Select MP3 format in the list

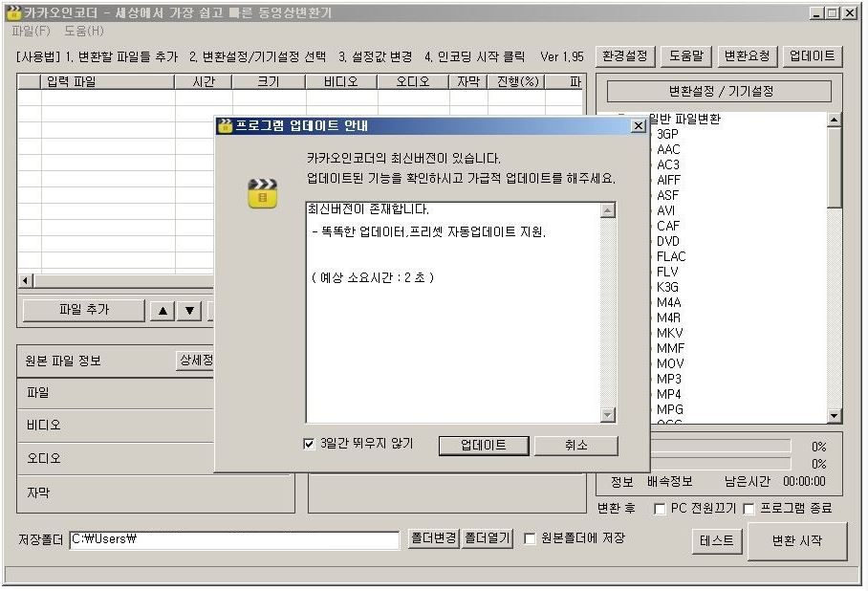pyautogui.click(x=669, y=380)
